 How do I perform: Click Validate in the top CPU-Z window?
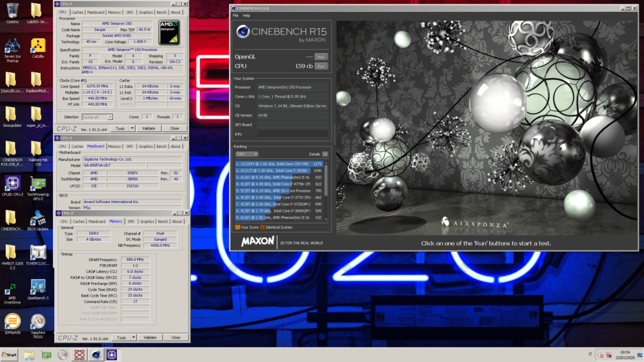point(148,128)
